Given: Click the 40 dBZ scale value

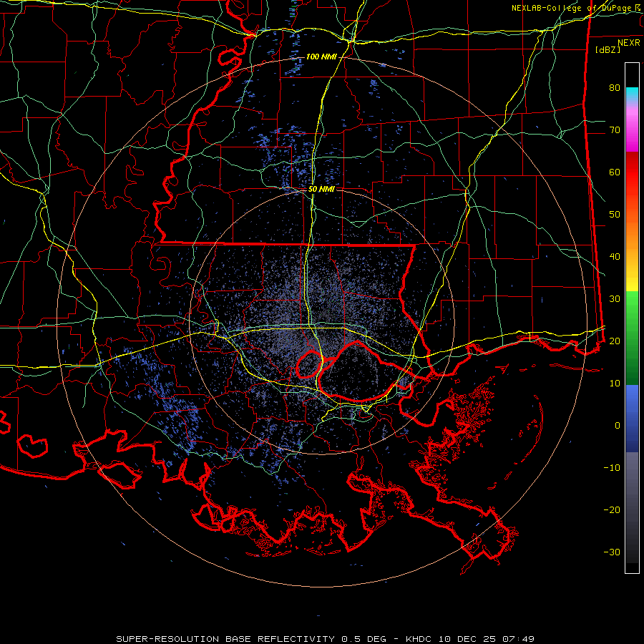Looking at the screenshot, I should [x=615, y=257].
